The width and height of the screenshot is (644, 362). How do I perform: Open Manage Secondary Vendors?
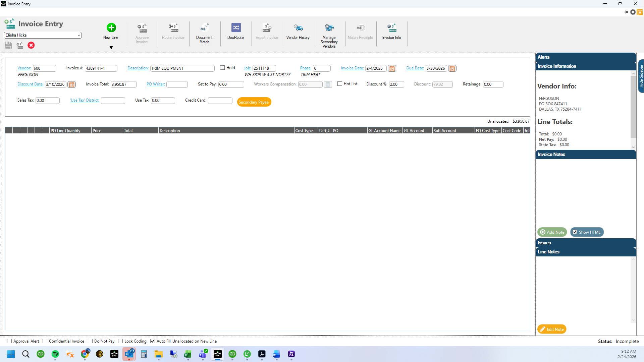tap(329, 36)
